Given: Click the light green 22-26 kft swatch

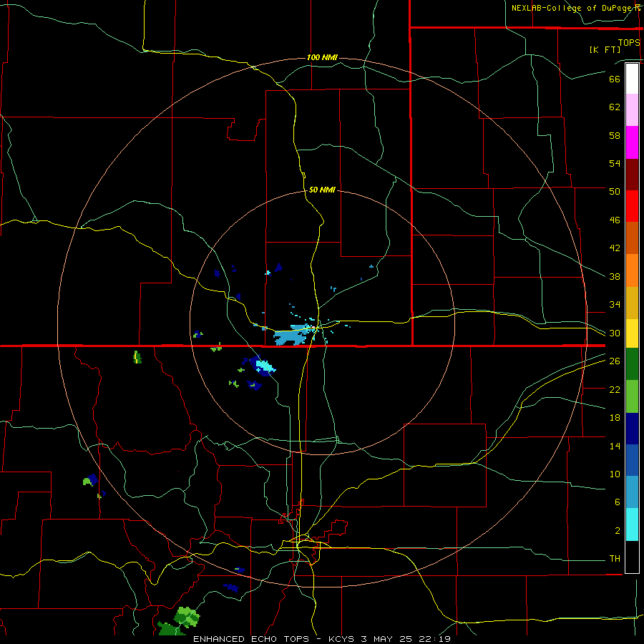Looking at the screenshot, I should coord(632,396).
